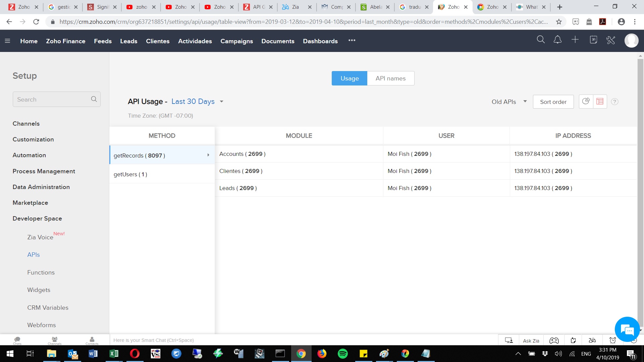This screenshot has height=362, width=644.
Task: Expand the Process Management section
Action: pyautogui.click(x=44, y=171)
